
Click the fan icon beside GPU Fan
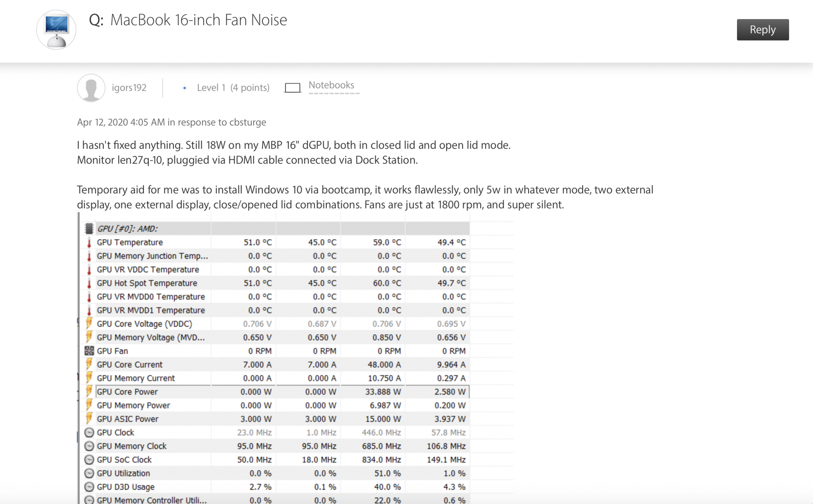pos(89,351)
